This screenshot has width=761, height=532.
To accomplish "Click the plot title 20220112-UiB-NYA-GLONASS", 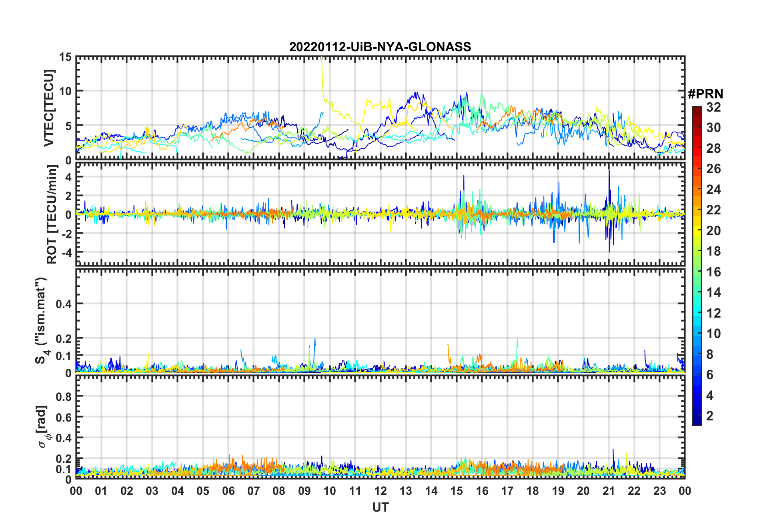I will [x=380, y=47].
